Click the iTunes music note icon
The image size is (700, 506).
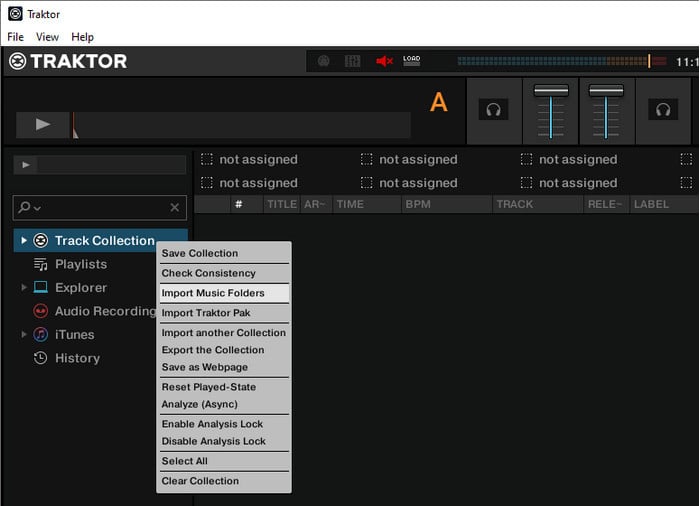click(x=41, y=334)
